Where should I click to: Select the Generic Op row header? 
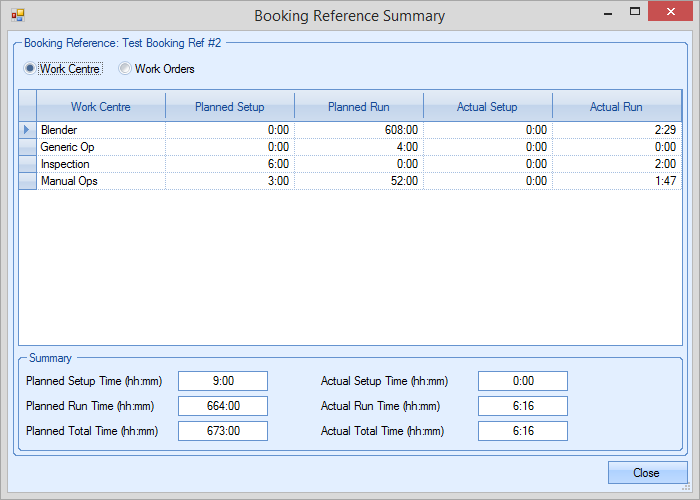(27, 147)
